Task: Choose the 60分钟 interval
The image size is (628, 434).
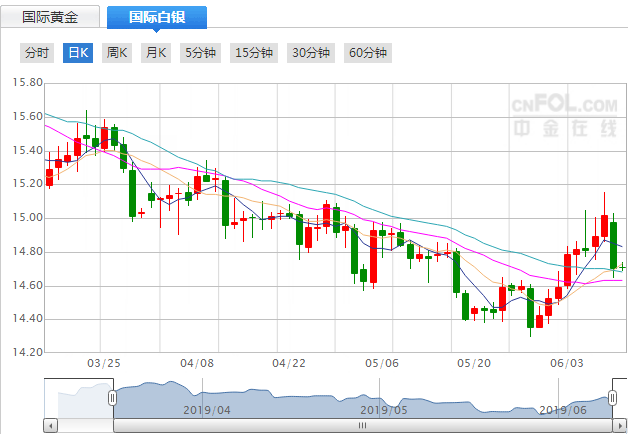Action: click(367, 53)
